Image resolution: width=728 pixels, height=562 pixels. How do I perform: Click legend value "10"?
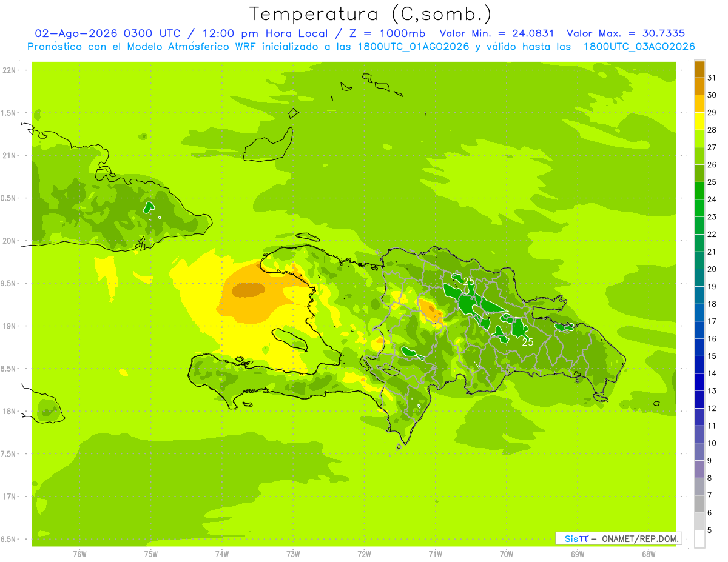coord(712,443)
